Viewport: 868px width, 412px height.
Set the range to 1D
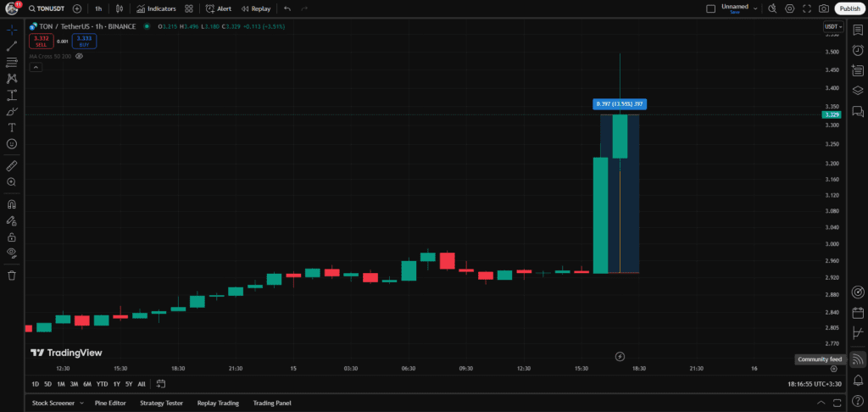tap(36, 384)
